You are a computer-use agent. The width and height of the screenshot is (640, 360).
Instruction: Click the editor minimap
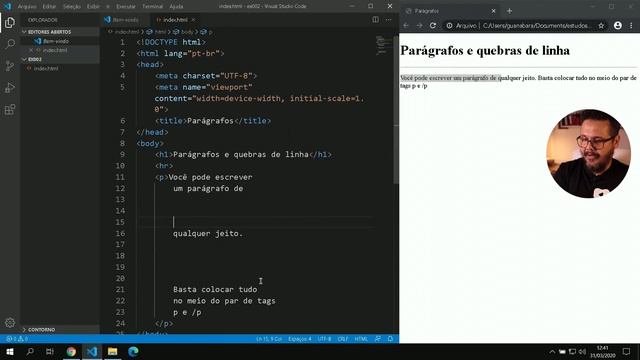pyautogui.click(x=383, y=45)
